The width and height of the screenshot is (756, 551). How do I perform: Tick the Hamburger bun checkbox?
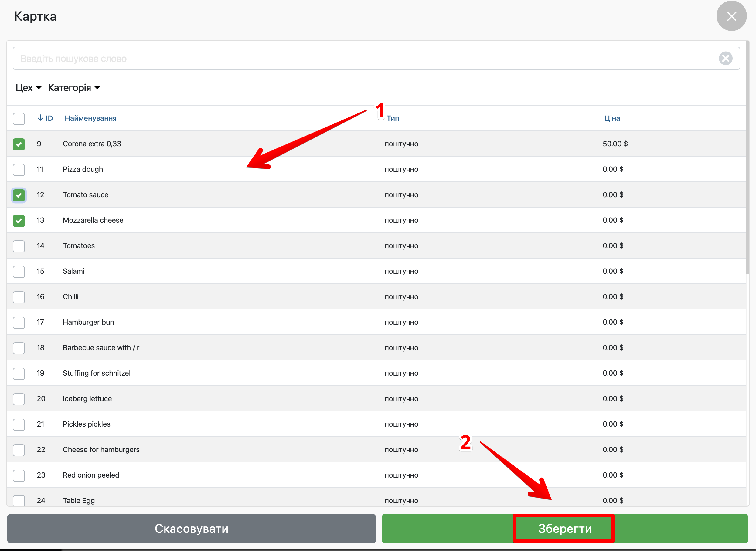(x=19, y=323)
